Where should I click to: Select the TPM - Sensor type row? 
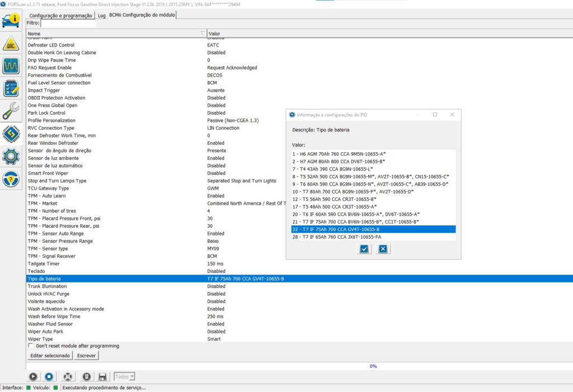pos(300,248)
